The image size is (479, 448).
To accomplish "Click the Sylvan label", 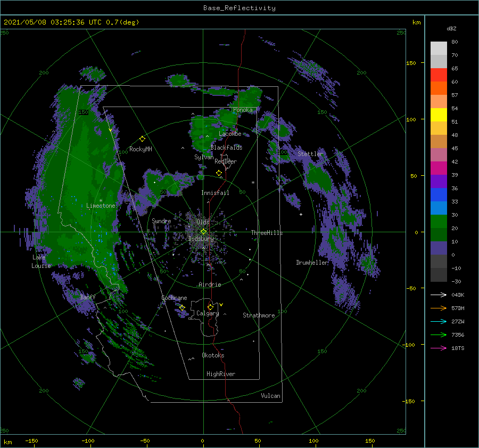I will [204, 157].
